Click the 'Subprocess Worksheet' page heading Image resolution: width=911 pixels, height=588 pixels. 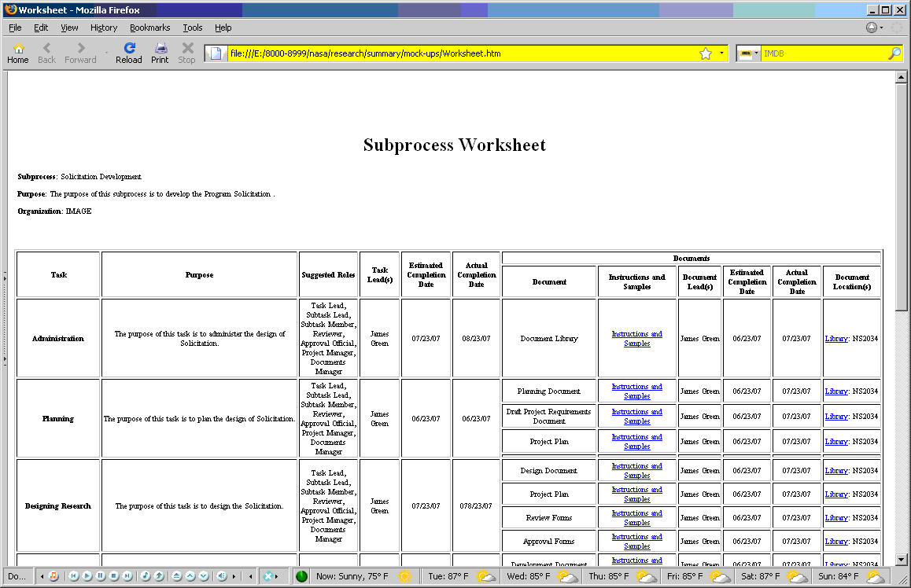(x=455, y=145)
